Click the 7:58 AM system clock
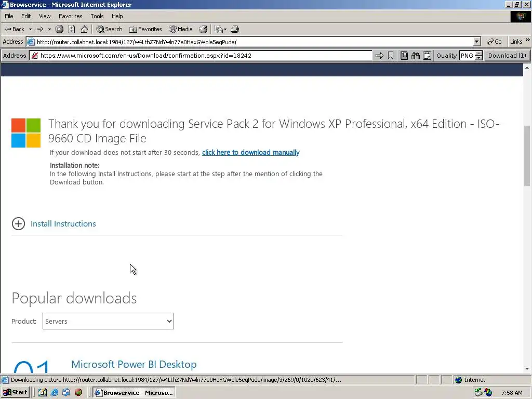This screenshot has width=532, height=399. coord(512,393)
